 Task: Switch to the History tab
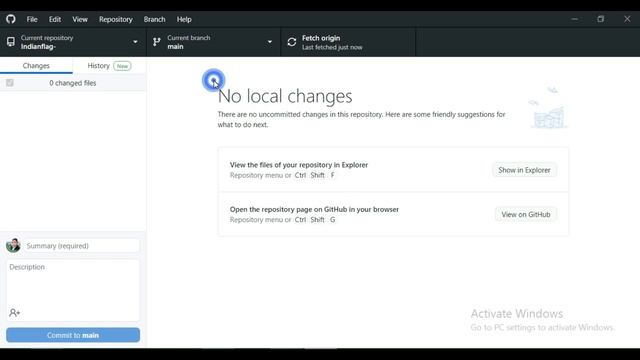pos(109,66)
